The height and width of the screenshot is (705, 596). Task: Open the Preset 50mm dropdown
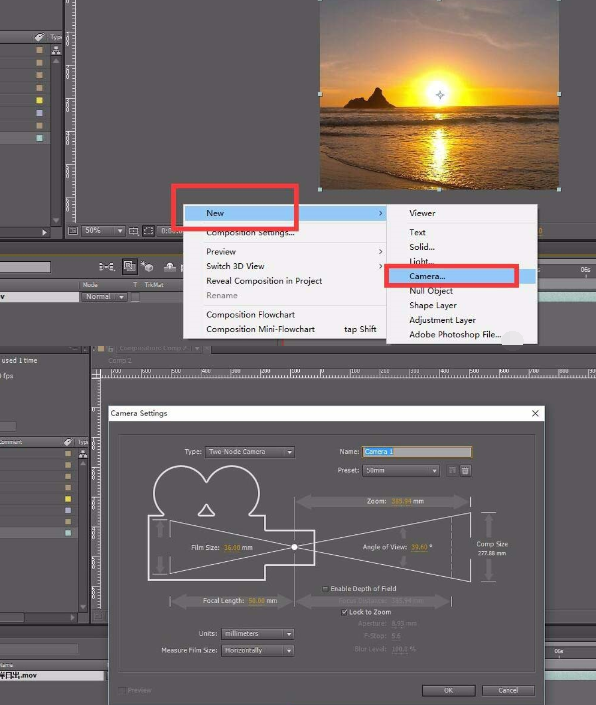tap(401, 470)
